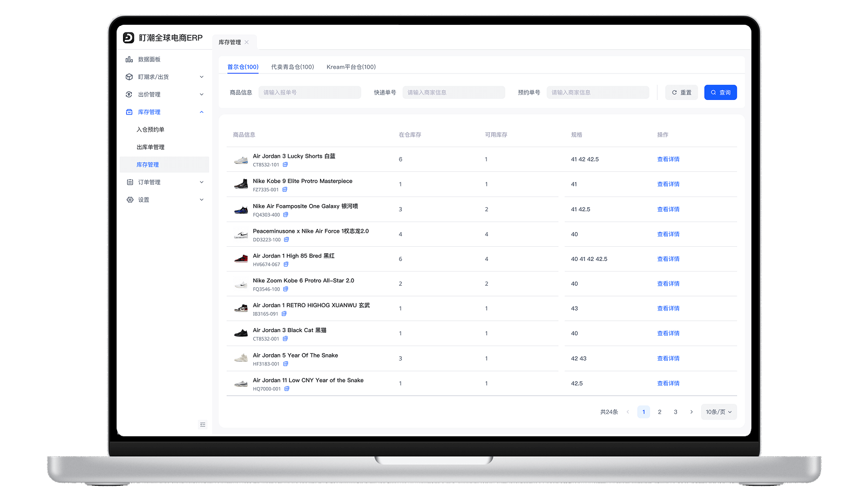Viewport: 868px width, 494px height.
Task: Copy SKU code HV6674-067
Action: (286, 265)
